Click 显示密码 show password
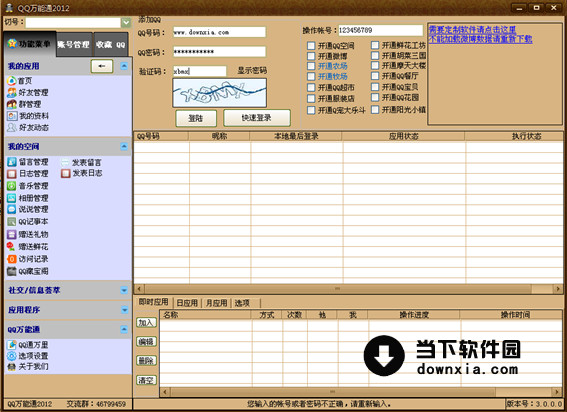The width and height of the screenshot is (567, 412). coord(252,71)
